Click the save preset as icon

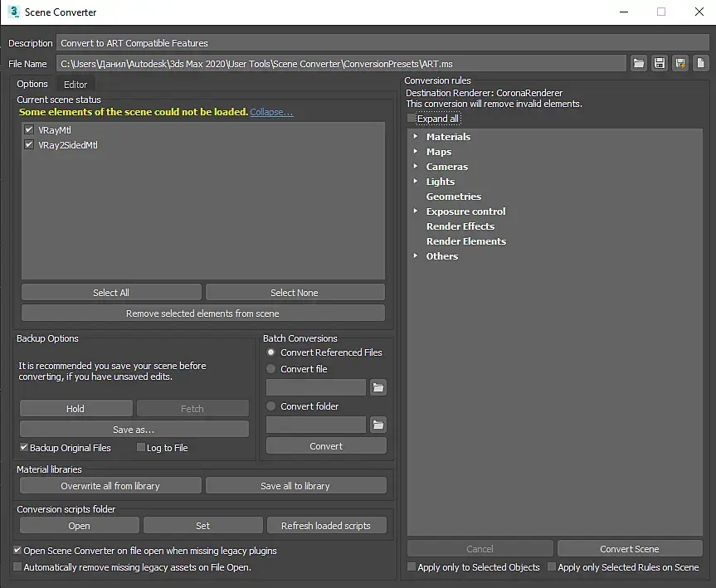(x=680, y=64)
